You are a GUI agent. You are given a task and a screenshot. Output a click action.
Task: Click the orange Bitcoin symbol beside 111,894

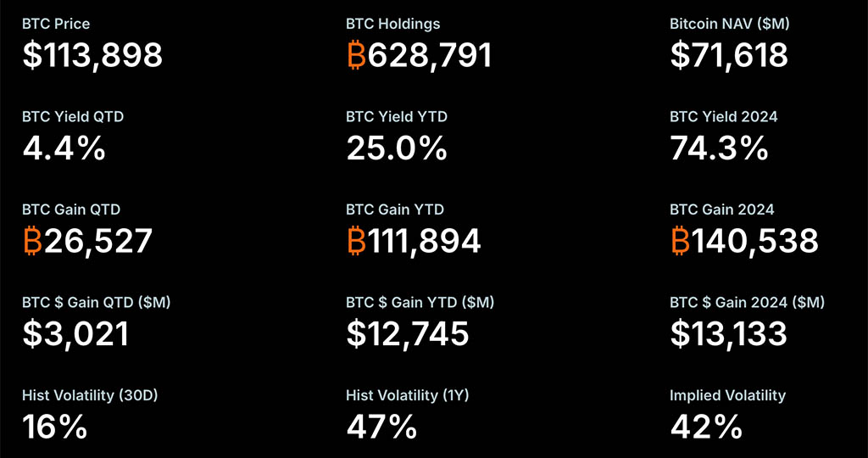pyautogui.click(x=357, y=242)
